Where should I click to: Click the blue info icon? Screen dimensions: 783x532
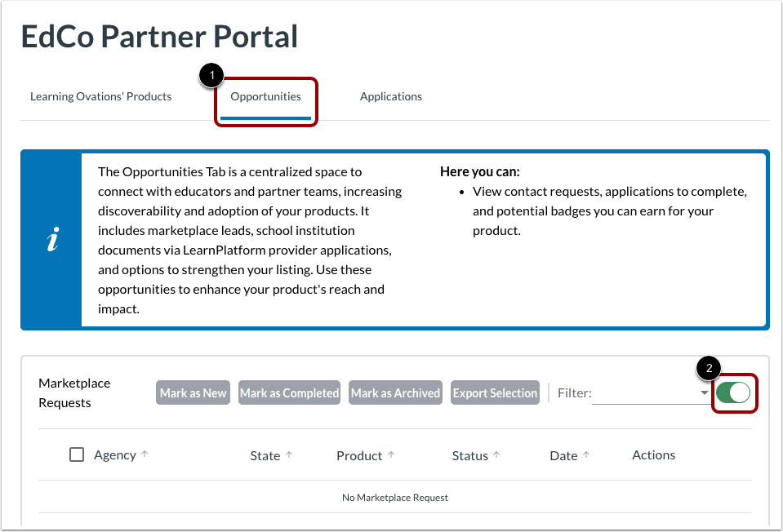coord(53,240)
